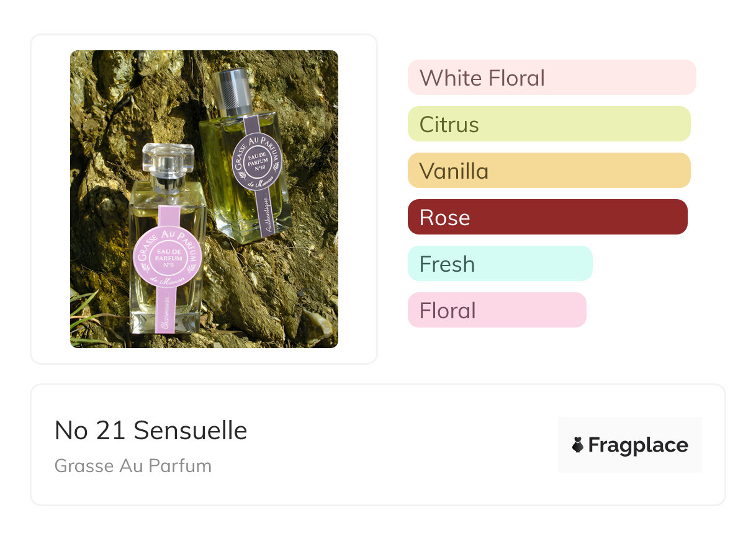Click the Fragplace perfume bottle logo icon
The height and width of the screenshot is (536, 756).
578,445
